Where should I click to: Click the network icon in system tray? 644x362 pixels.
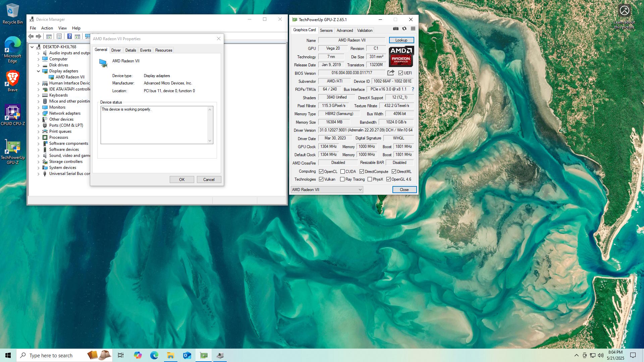tap(593, 355)
